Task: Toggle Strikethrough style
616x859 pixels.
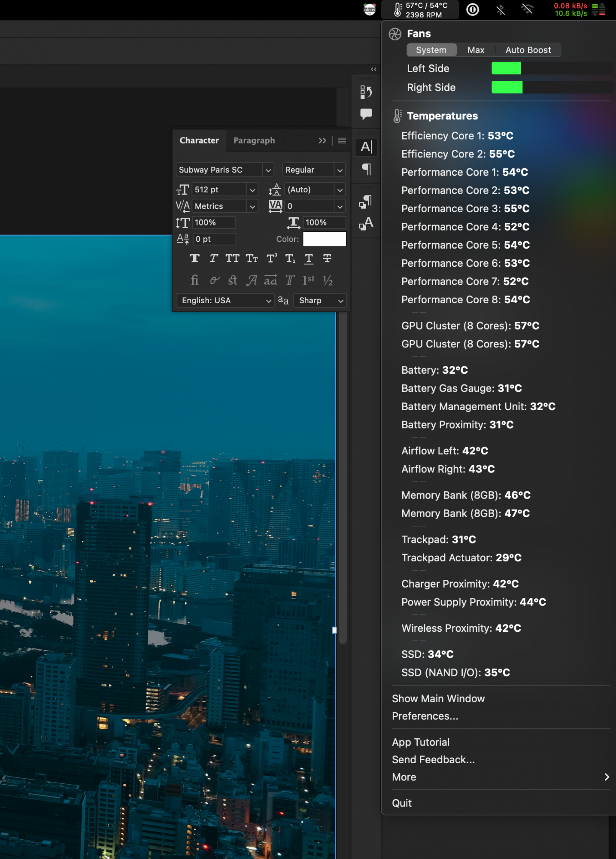Action: tap(327, 258)
